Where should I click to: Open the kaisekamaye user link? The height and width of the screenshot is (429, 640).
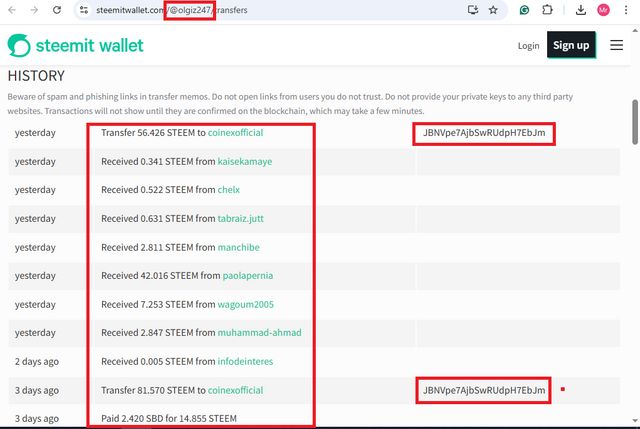pos(244,162)
